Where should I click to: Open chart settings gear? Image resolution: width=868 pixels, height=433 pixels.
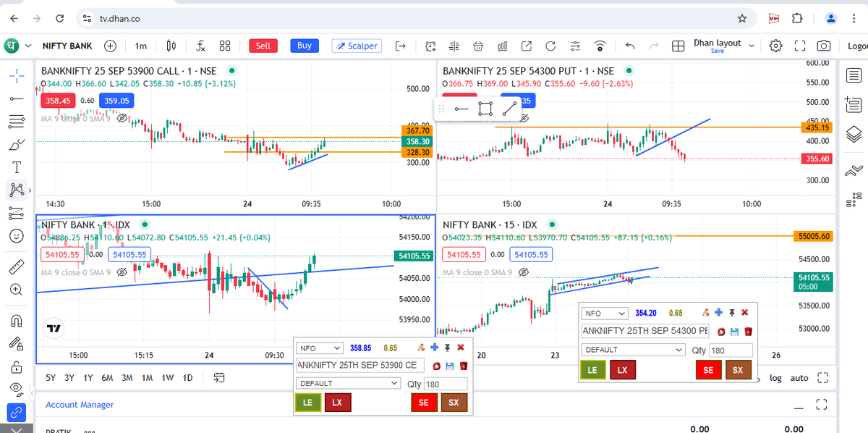[776, 46]
